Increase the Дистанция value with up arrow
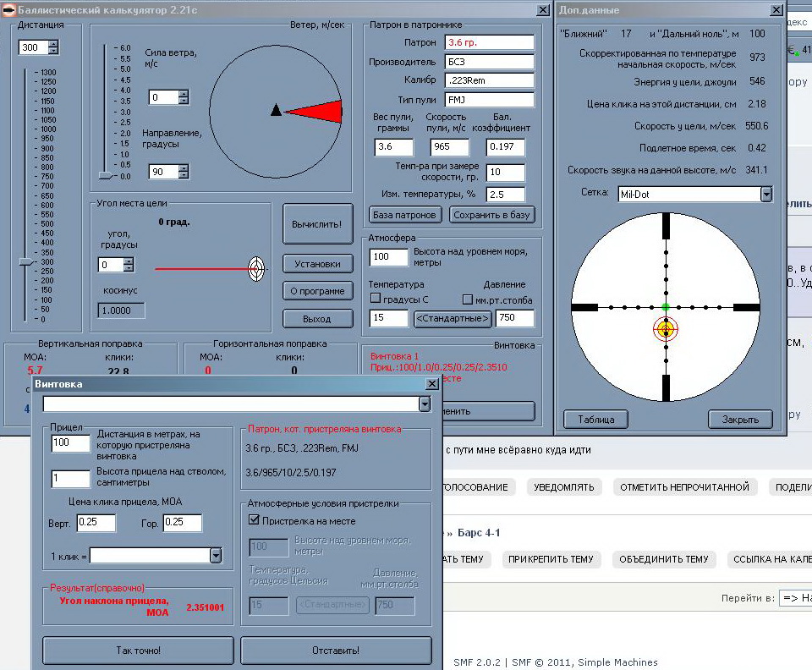812x670 pixels. (53, 44)
